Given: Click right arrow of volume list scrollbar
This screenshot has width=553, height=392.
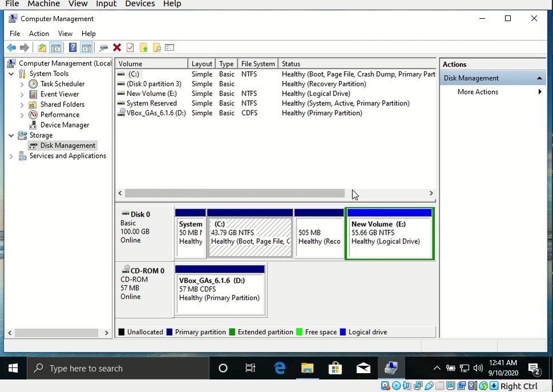Looking at the screenshot, I should [x=431, y=193].
